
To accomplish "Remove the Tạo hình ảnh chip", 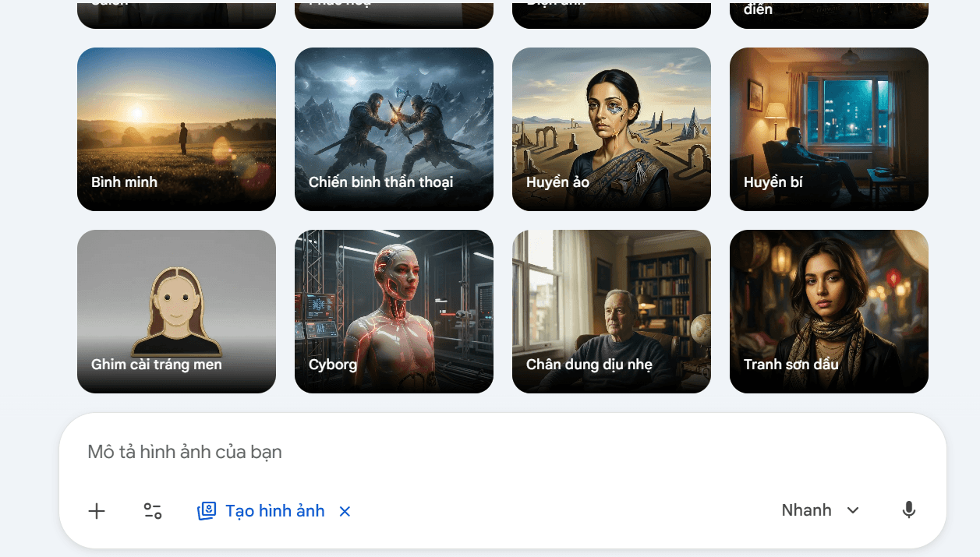I will click(345, 511).
